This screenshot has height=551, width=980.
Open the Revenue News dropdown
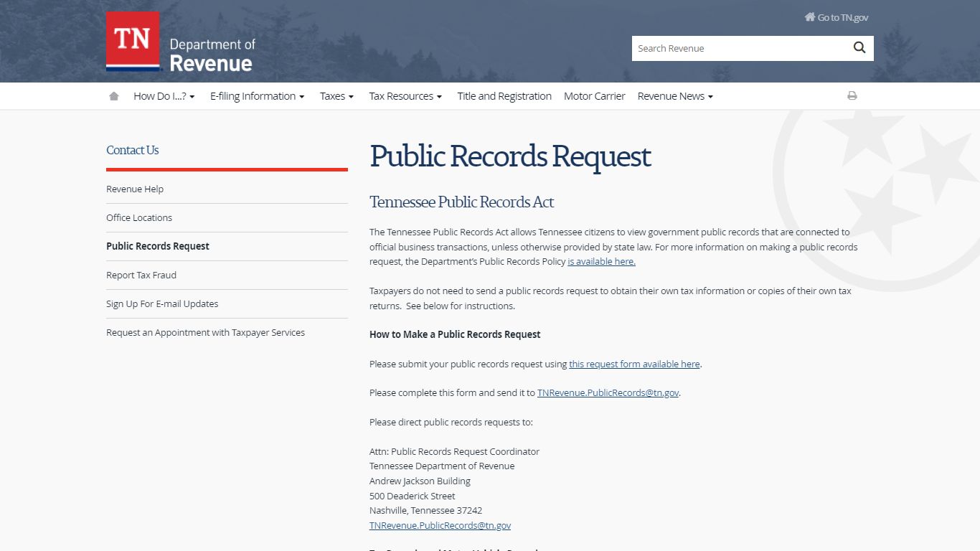point(675,96)
